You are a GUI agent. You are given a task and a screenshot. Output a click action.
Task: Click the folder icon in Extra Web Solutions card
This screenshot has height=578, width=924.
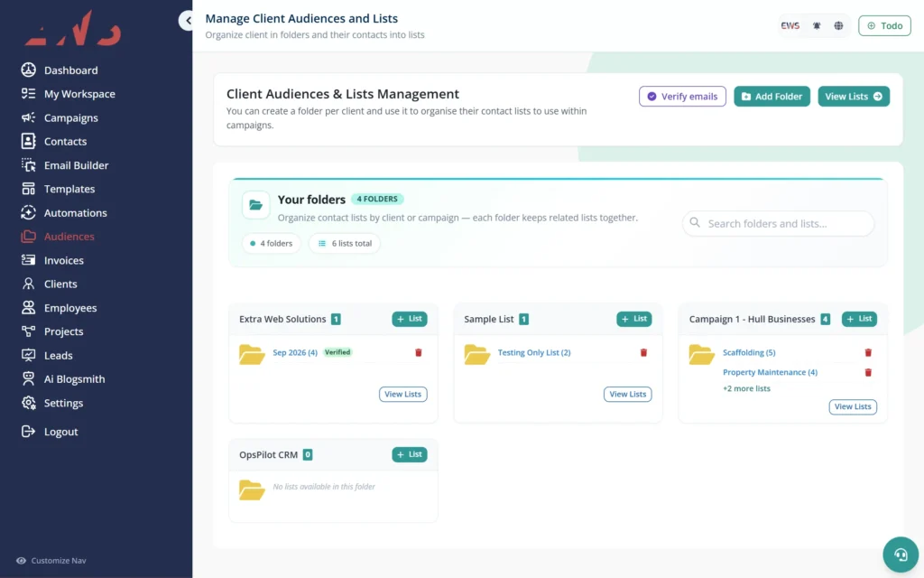coord(252,354)
